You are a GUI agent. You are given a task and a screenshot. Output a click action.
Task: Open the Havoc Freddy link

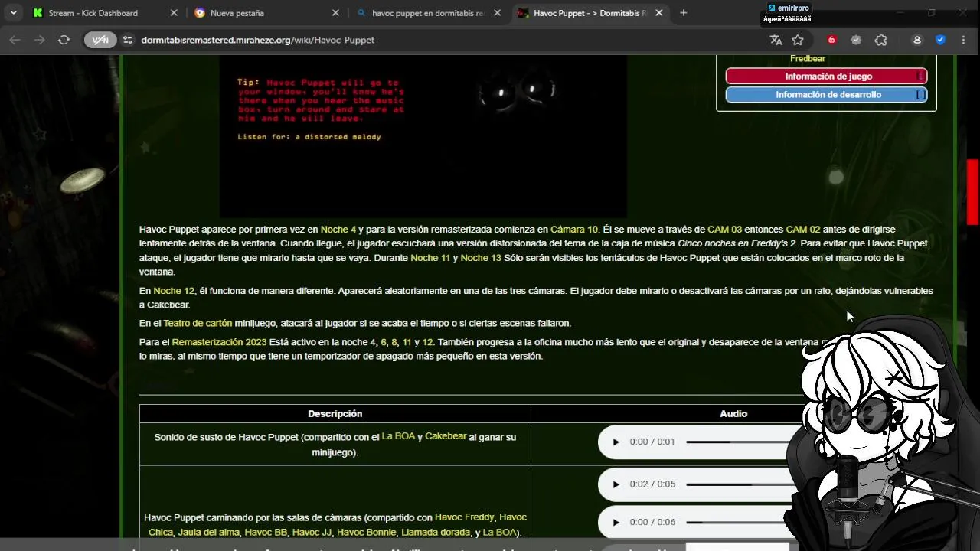[x=465, y=517]
